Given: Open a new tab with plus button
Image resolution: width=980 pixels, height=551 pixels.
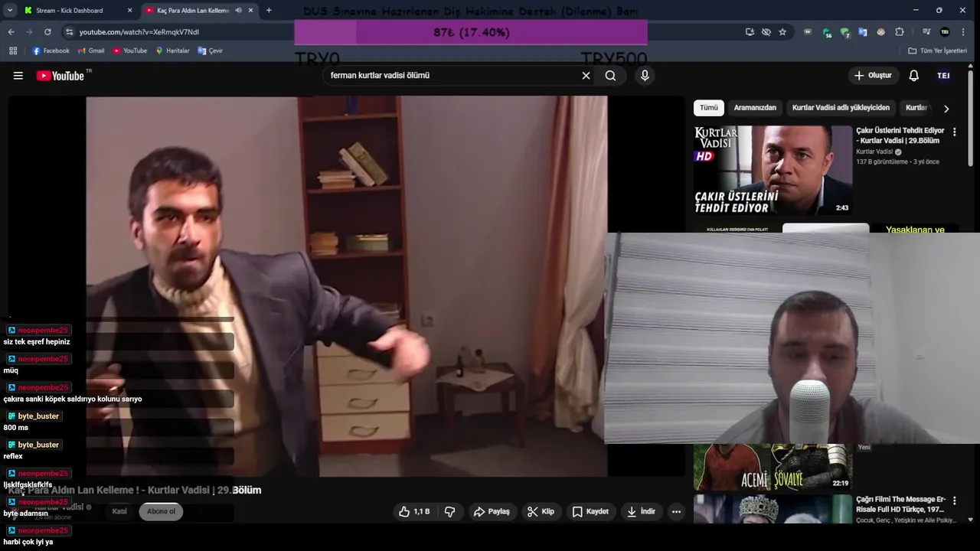Looking at the screenshot, I should 269,11.
